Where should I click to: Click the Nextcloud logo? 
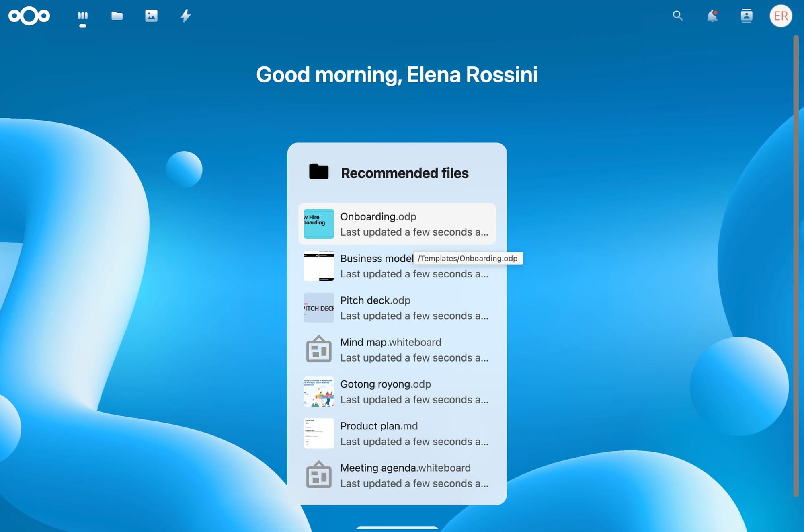coord(29,16)
